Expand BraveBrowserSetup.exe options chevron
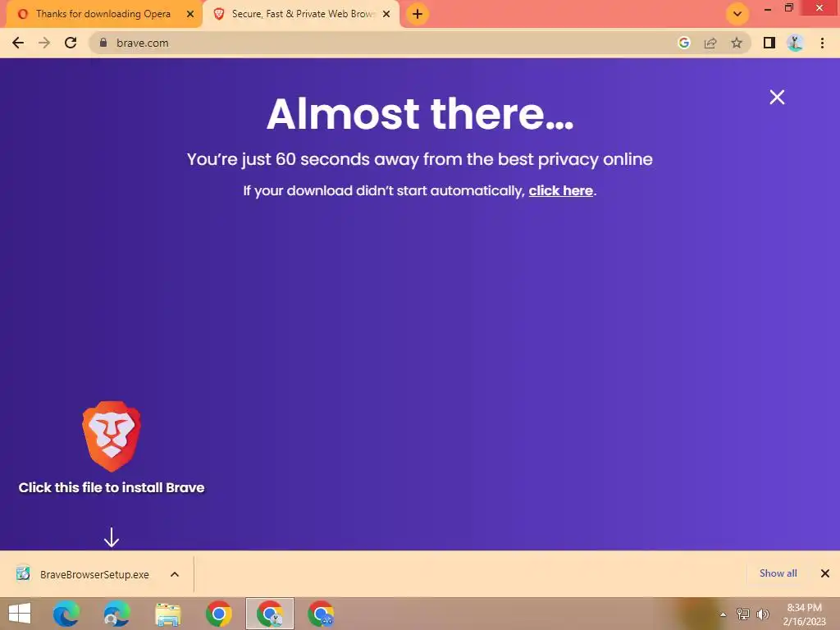Image resolution: width=840 pixels, height=630 pixels. coord(175,574)
